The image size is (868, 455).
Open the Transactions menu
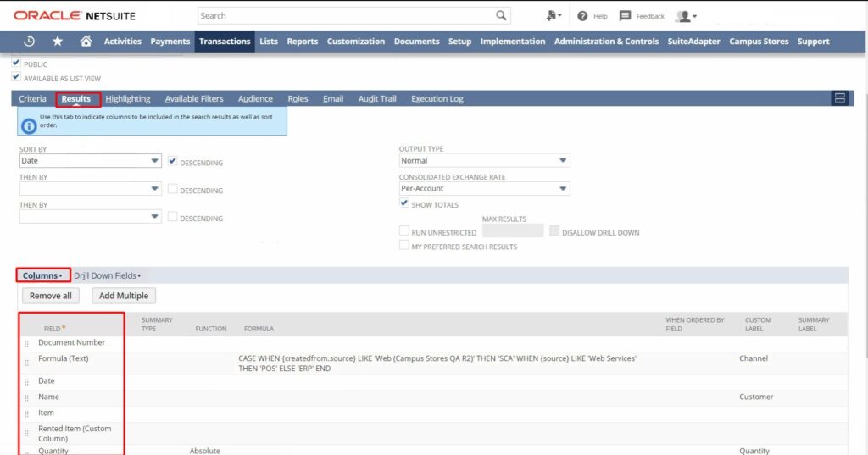[x=225, y=41]
